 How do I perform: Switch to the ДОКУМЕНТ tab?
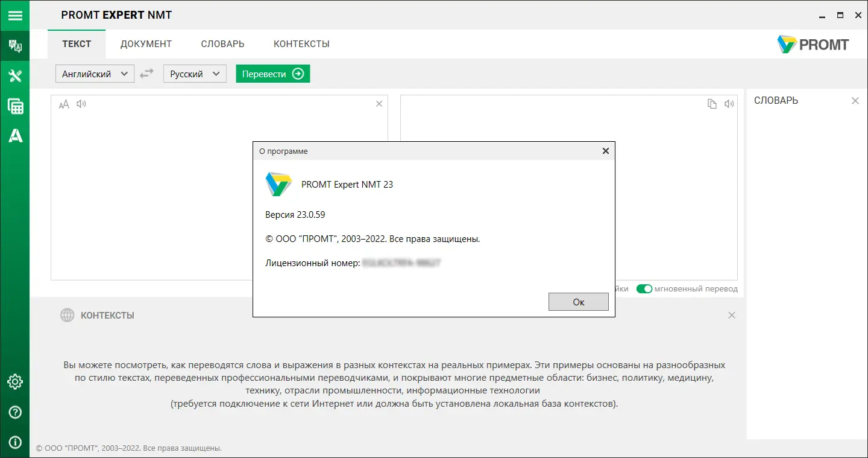146,44
